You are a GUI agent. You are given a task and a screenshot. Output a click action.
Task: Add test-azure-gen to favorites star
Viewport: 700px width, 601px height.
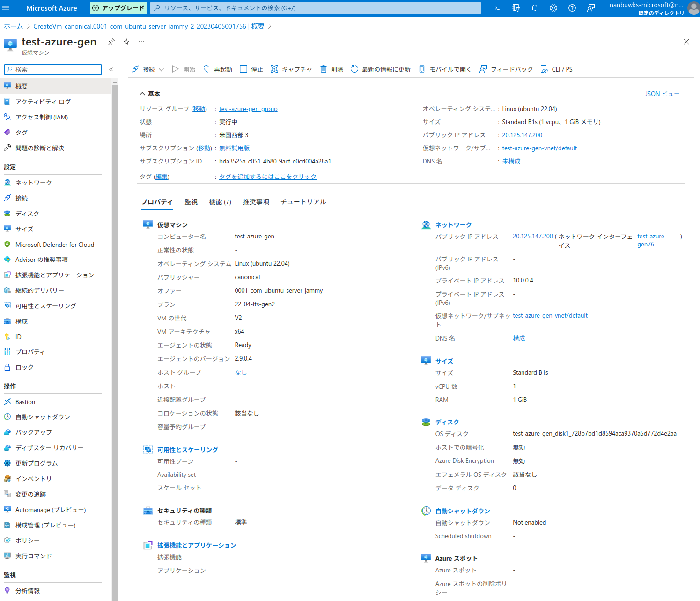[x=126, y=42]
